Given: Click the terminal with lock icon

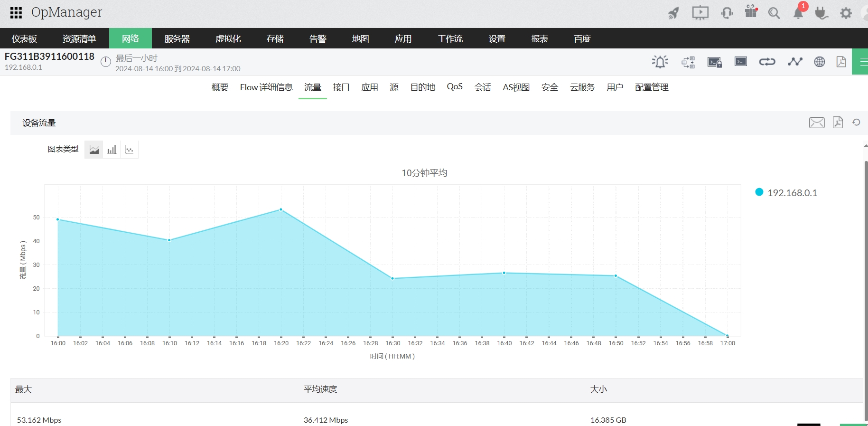Looking at the screenshot, I should (714, 62).
